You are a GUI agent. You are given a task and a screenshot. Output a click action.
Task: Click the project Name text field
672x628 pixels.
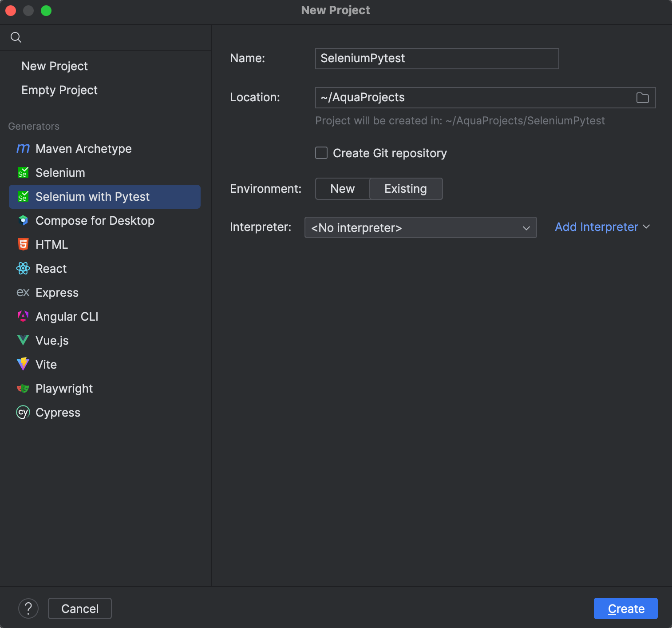click(437, 59)
